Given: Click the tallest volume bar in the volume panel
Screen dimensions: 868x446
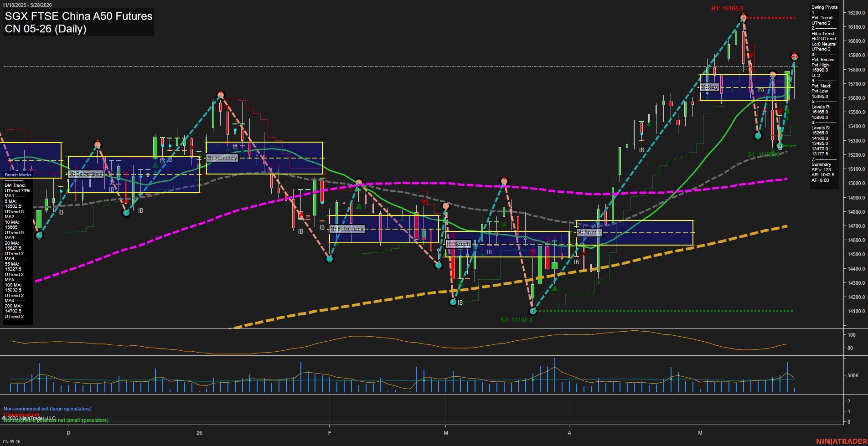Looking at the screenshot, I should (555, 375).
